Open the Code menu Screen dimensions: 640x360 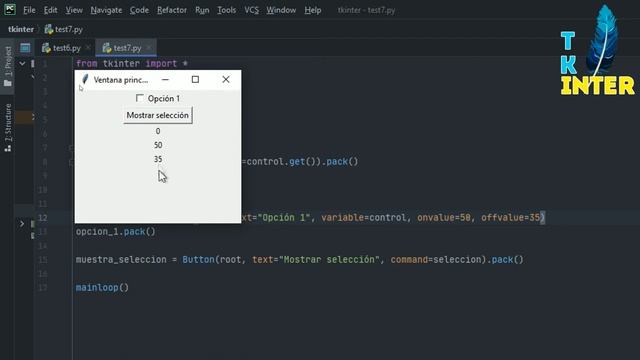click(x=139, y=10)
